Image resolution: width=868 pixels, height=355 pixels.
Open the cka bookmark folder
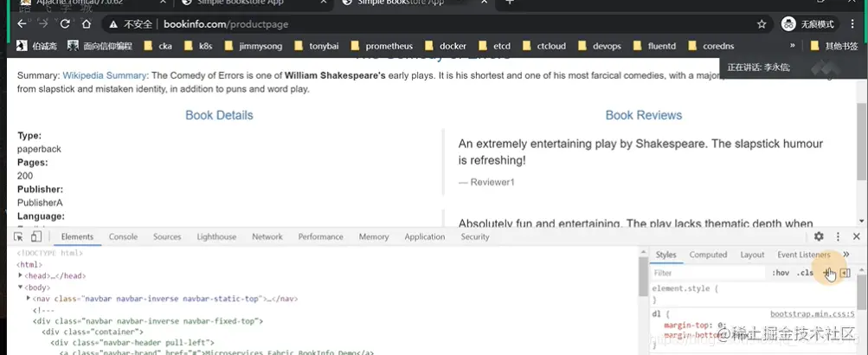[x=158, y=46]
